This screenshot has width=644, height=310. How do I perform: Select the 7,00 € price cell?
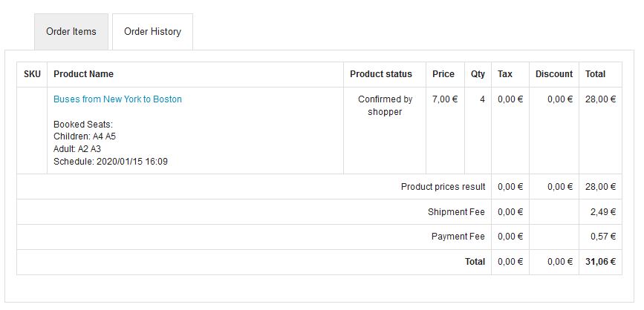pos(446,99)
